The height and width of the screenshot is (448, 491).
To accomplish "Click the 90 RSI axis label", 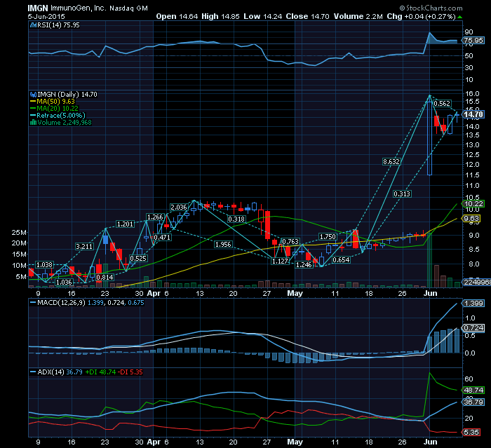I will [x=469, y=32].
